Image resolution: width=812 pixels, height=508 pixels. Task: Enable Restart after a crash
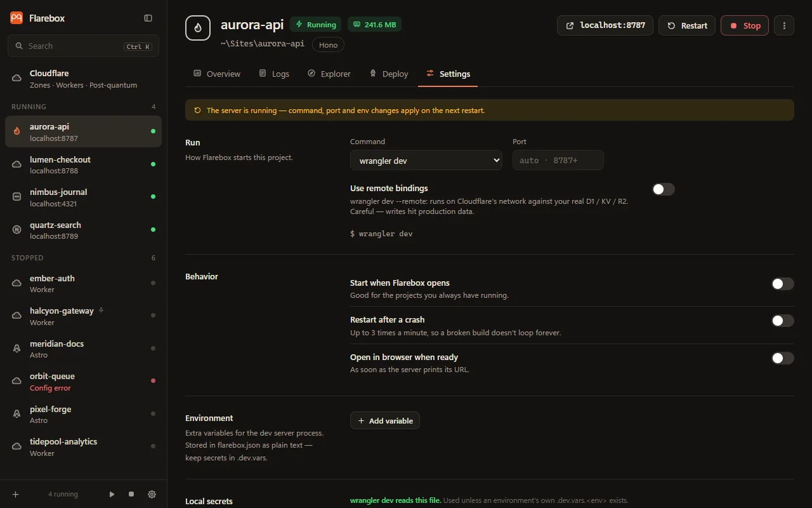(x=783, y=321)
